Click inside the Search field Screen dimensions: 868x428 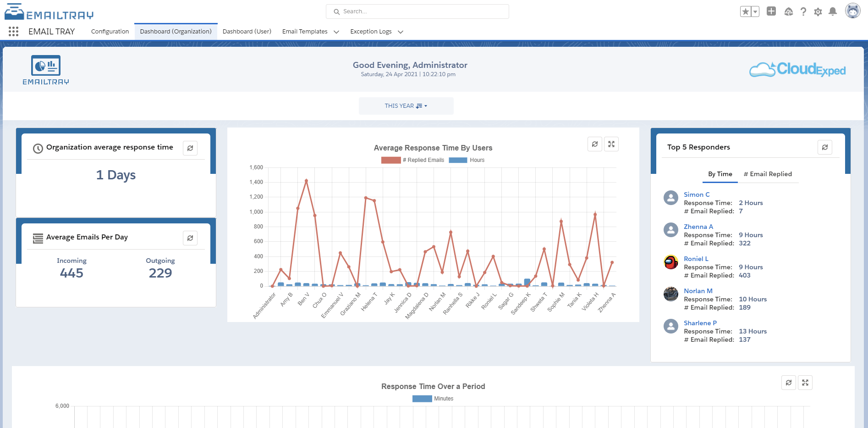(x=417, y=11)
